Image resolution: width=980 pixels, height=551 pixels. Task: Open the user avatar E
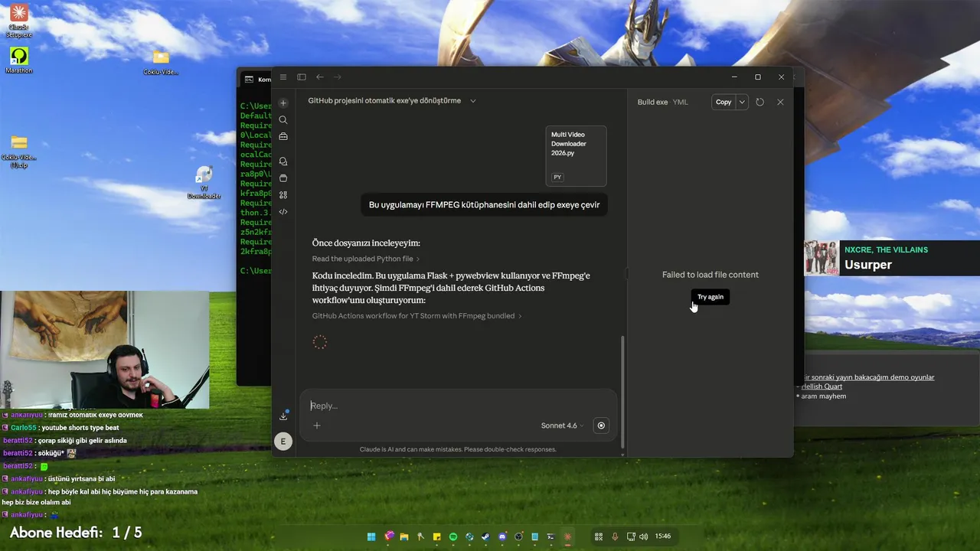[x=283, y=442]
